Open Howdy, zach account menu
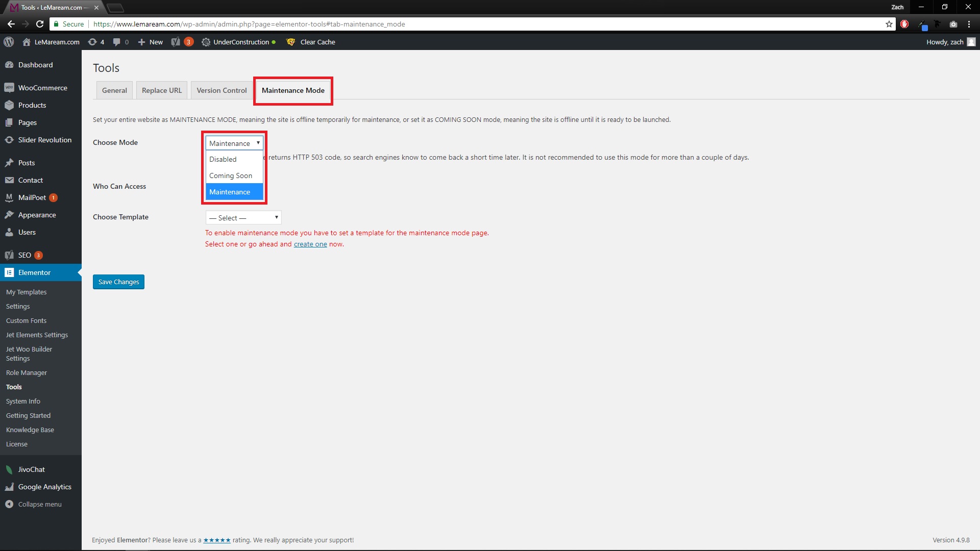 pos(950,42)
